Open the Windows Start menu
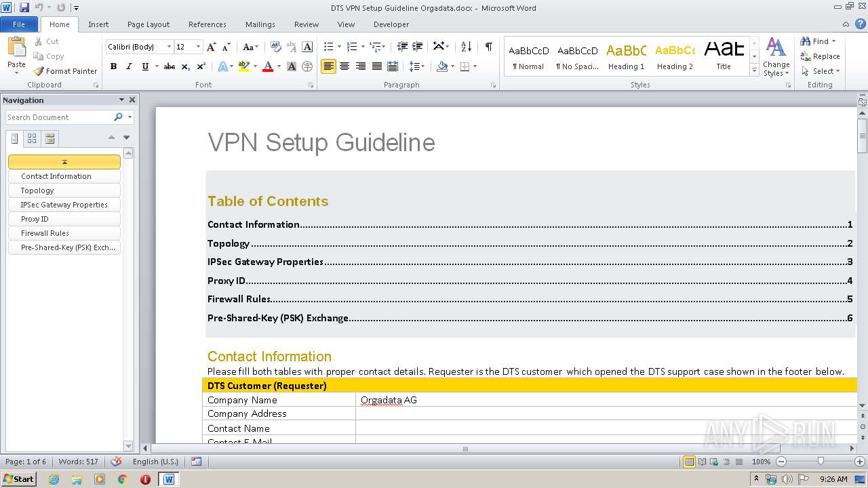Screen dimensions: 868x488 pos(18,479)
